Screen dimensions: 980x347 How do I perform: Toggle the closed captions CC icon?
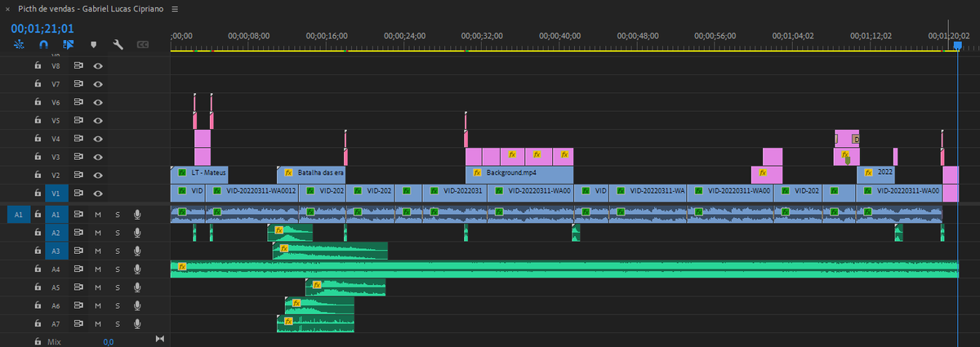point(143,45)
